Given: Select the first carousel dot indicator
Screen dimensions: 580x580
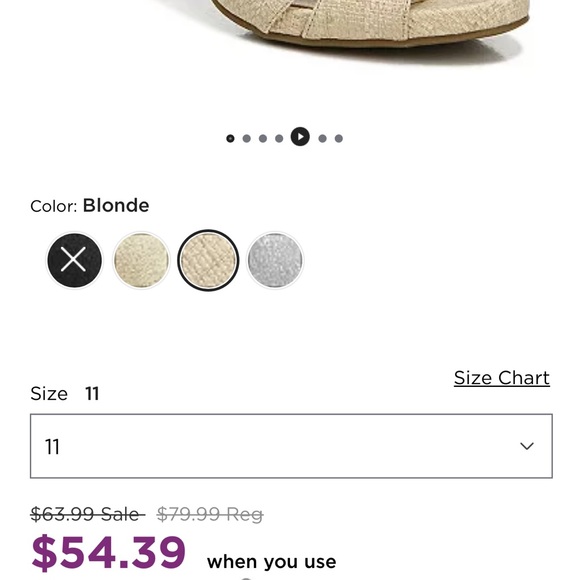Looking at the screenshot, I should click(x=230, y=138).
